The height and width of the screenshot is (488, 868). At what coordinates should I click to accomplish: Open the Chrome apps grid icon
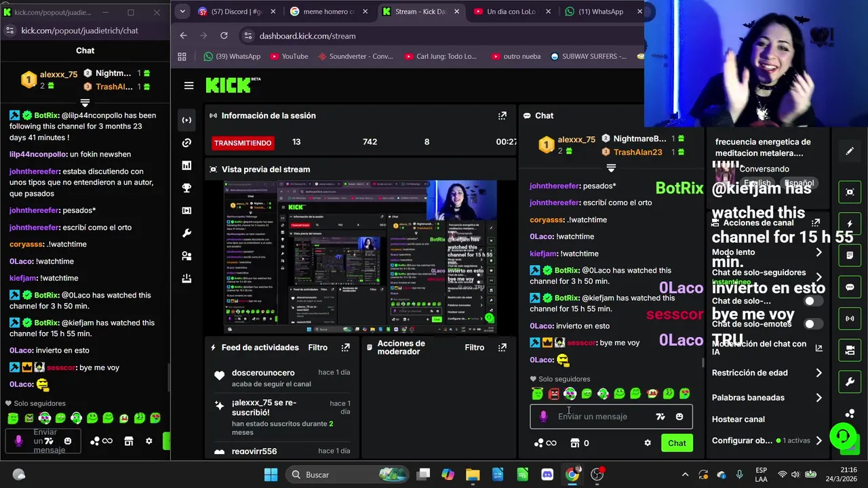182,56
